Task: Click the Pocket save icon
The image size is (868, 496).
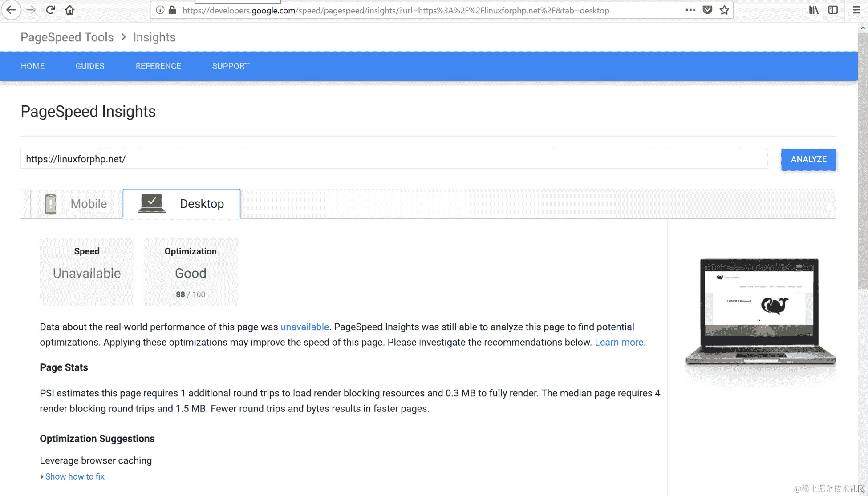Action: (707, 10)
